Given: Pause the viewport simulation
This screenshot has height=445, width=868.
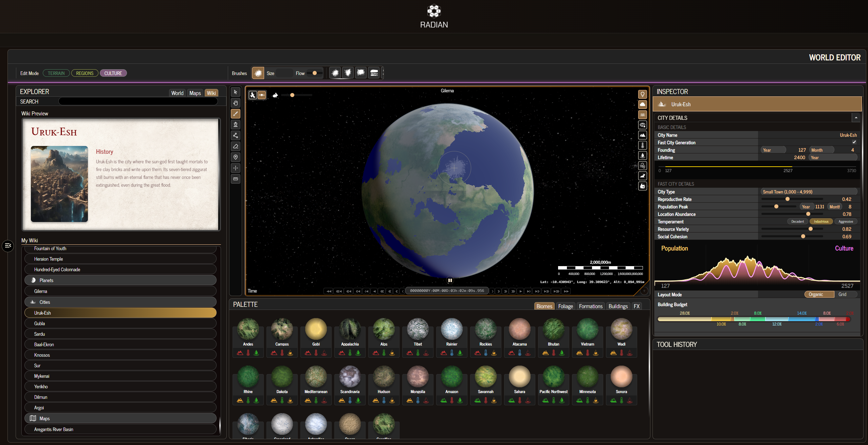Looking at the screenshot, I should point(450,280).
